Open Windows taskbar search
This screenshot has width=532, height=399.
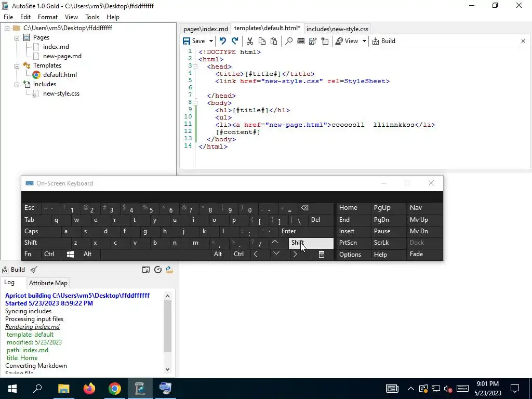pyautogui.click(x=37, y=389)
